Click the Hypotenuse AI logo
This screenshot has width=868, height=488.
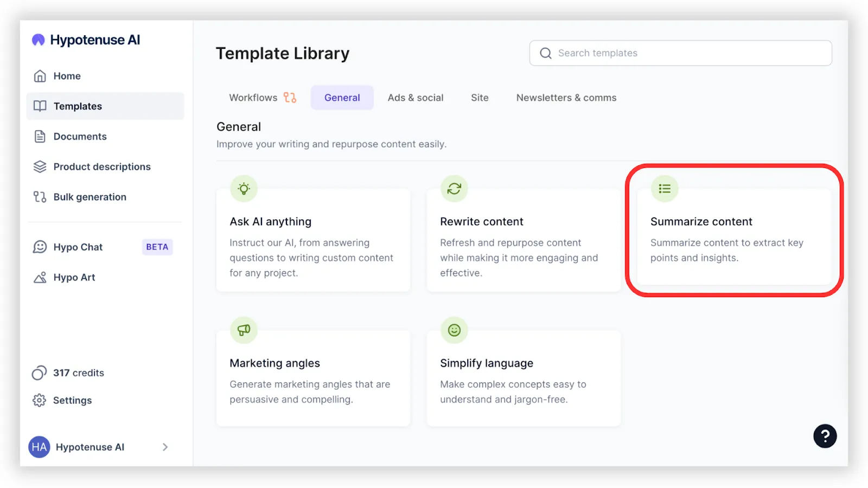pyautogui.click(x=86, y=40)
